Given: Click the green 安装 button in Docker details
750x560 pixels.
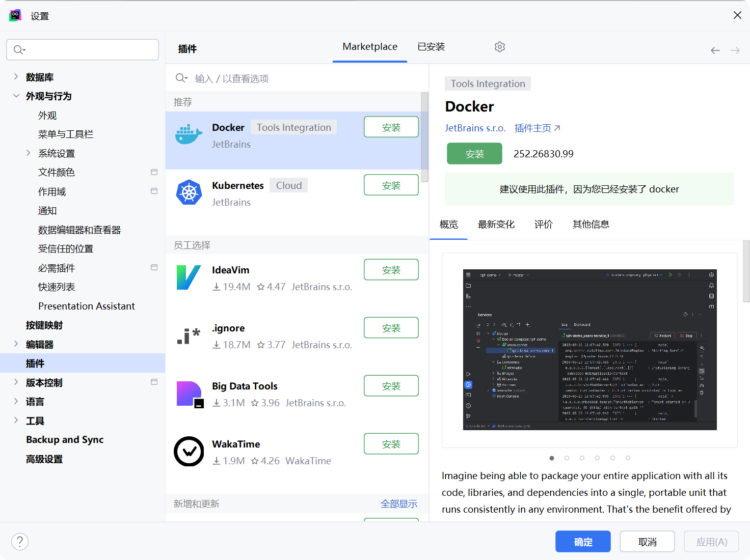Looking at the screenshot, I should coord(474,154).
